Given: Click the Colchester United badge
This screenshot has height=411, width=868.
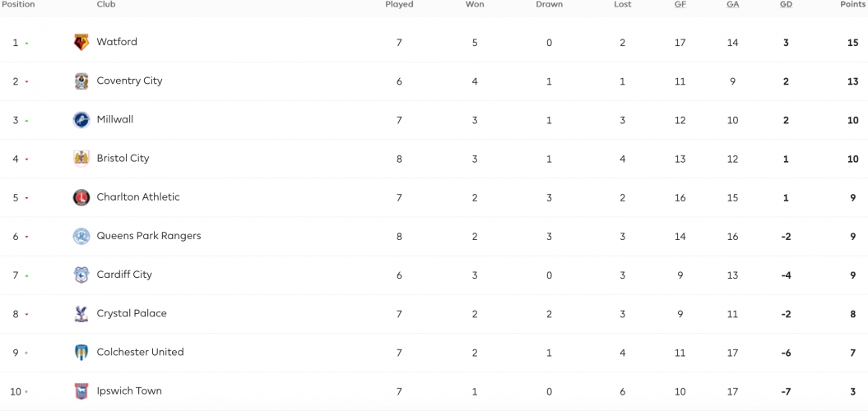Looking at the screenshot, I should click(81, 353).
